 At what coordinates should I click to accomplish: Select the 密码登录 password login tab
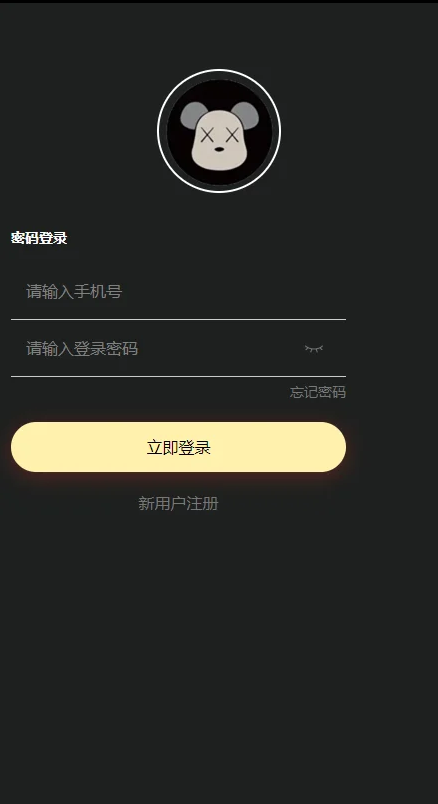39,238
